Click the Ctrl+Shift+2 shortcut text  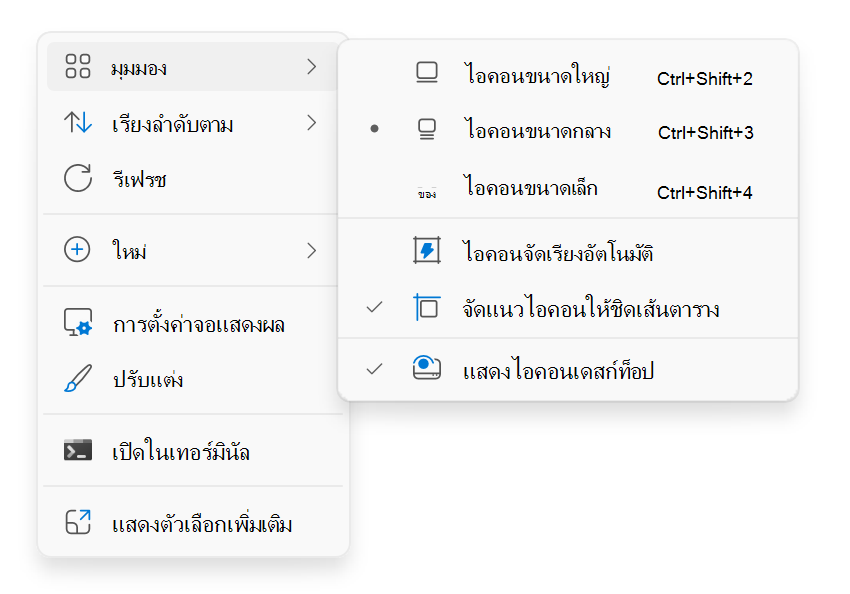pyautogui.click(x=705, y=79)
